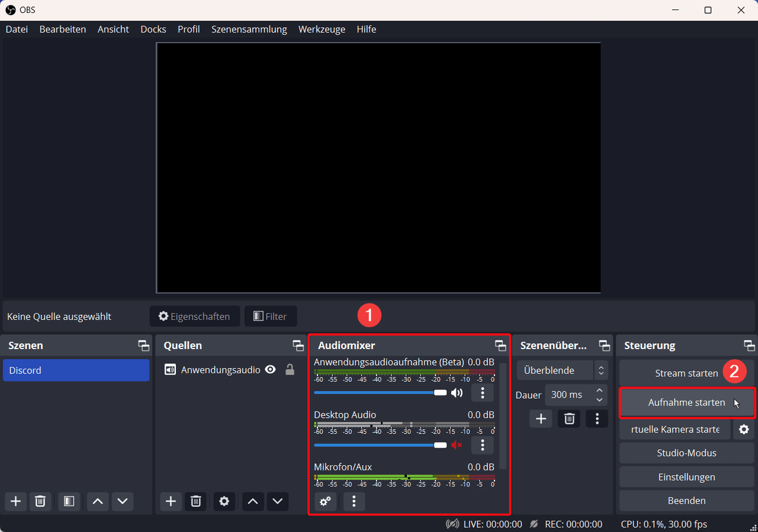
Task: Hide Anwendungsaudio source with eye icon
Action: [271, 370]
